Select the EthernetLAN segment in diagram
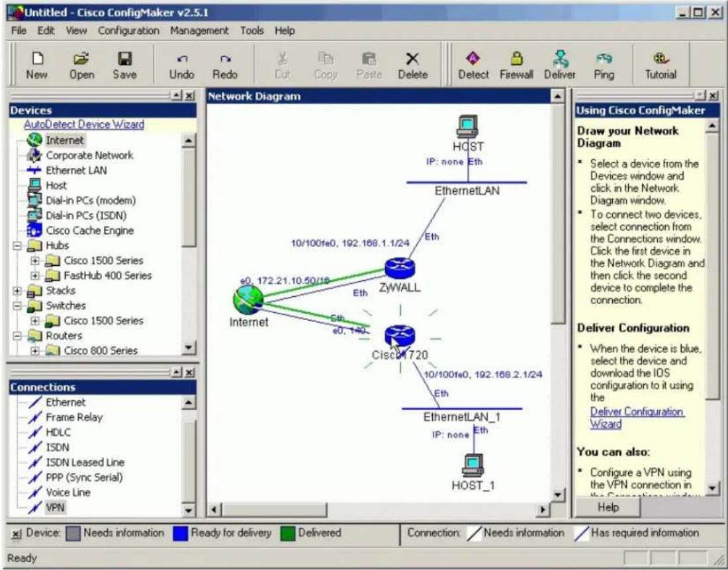Image resolution: width=728 pixels, height=570 pixels. (x=467, y=183)
